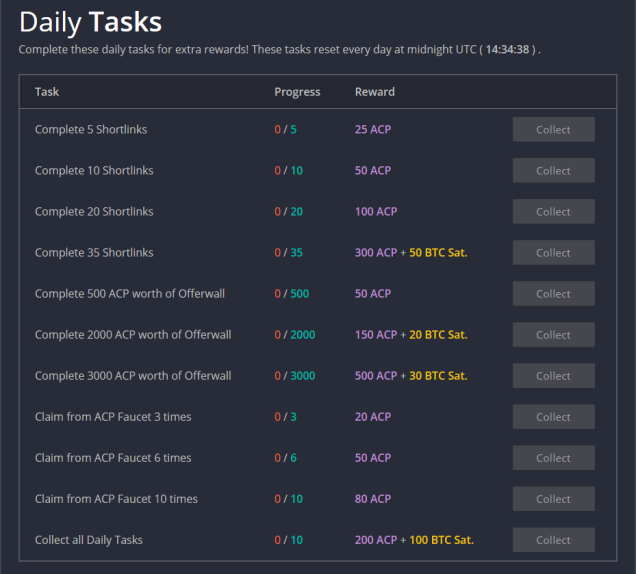Select the Complete 35 Shortlinks task text
The image size is (636, 574).
[x=94, y=252]
